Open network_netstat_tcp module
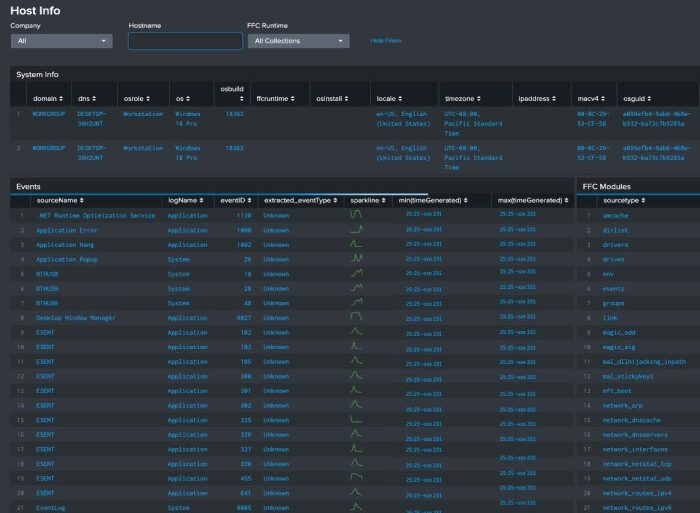 637,464
